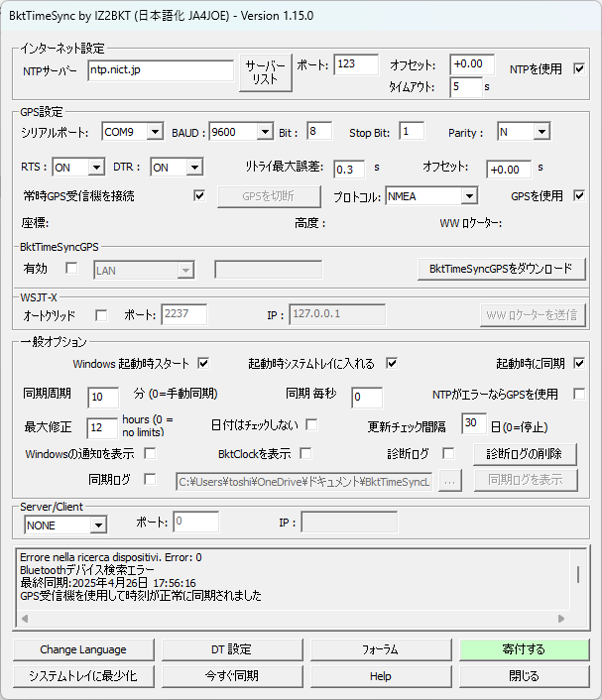Viewport: 602px width, 700px height.
Task: Click the WW ロケーターを送信 button
Action: (533, 315)
